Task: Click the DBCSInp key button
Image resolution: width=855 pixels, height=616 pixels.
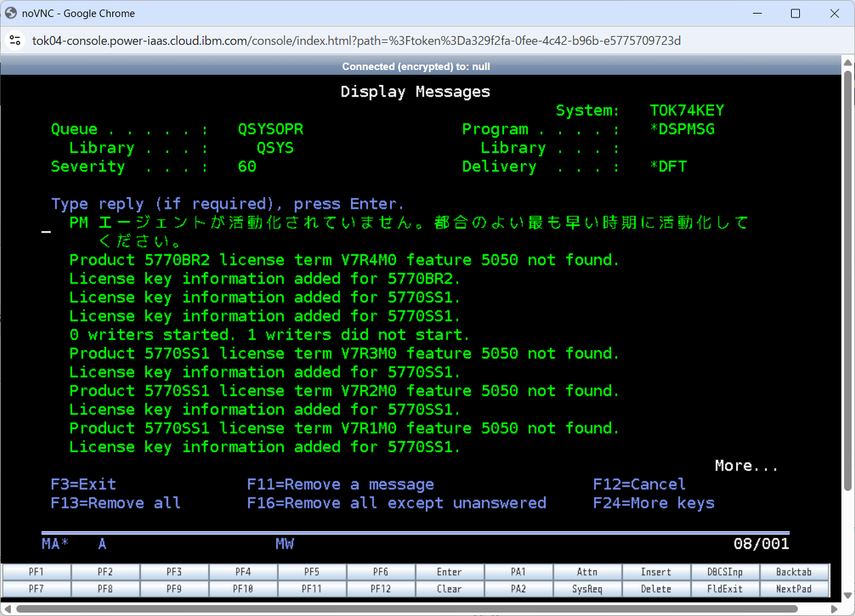Action: (725, 572)
